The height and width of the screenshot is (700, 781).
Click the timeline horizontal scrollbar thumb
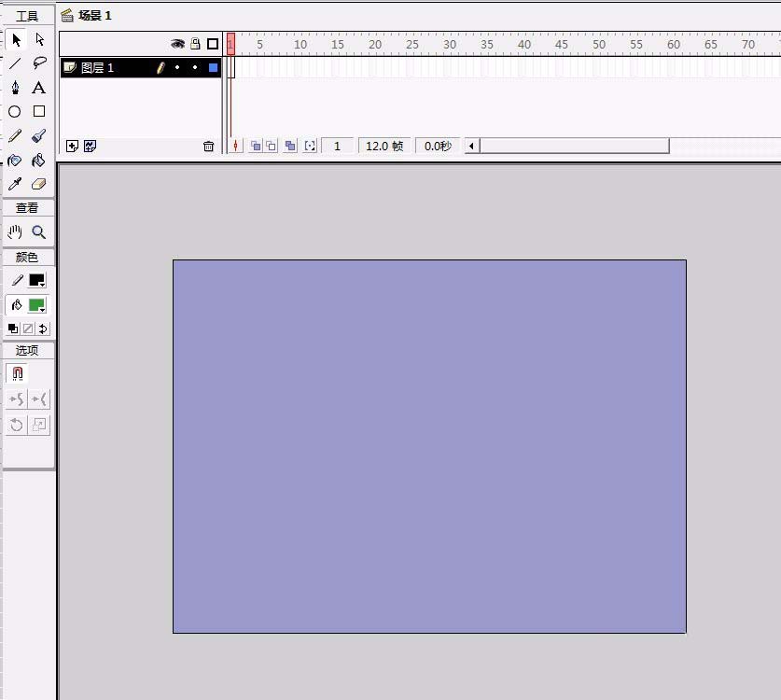point(574,146)
